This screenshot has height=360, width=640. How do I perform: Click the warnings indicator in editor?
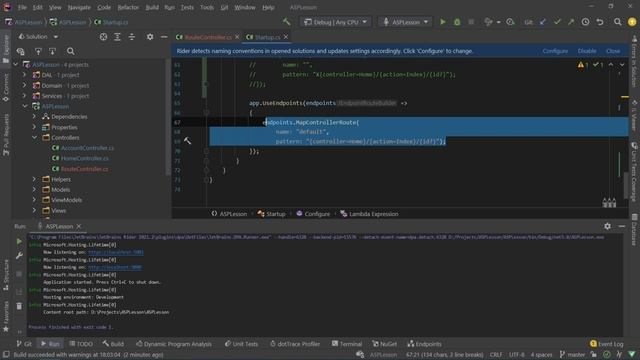583,64
